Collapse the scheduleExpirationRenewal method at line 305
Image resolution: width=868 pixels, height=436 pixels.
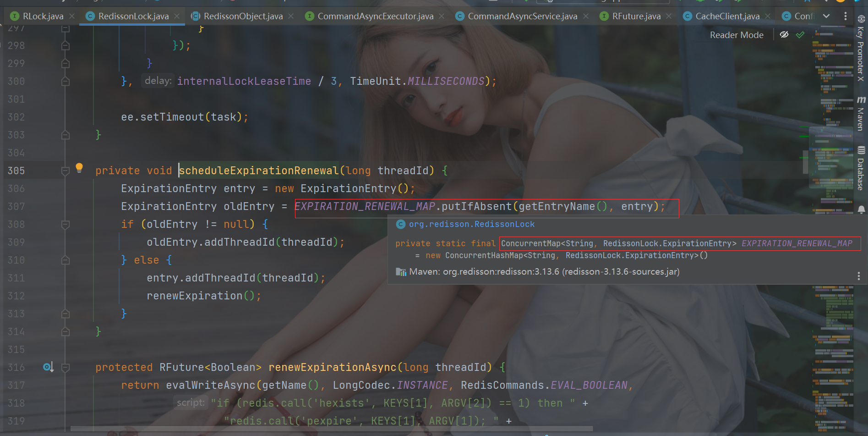66,171
